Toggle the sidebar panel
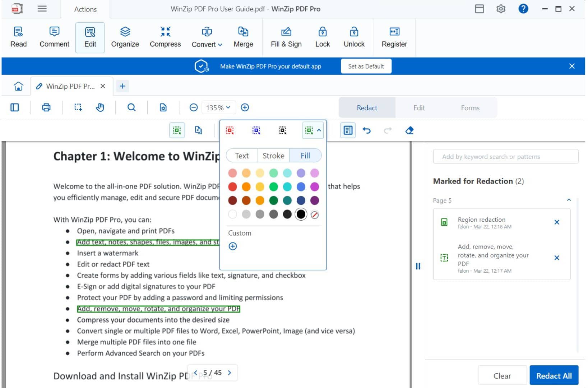The width and height of the screenshot is (588, 388). 15,107
